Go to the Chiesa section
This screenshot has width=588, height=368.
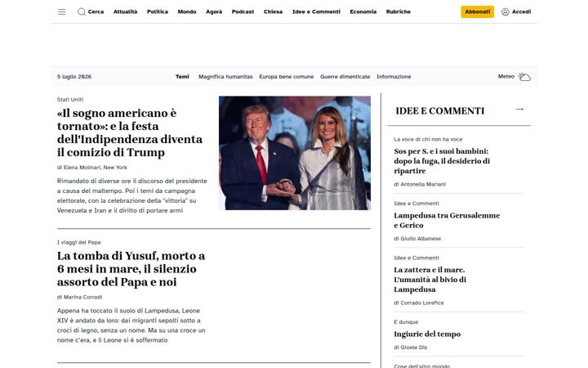[273, 12]
